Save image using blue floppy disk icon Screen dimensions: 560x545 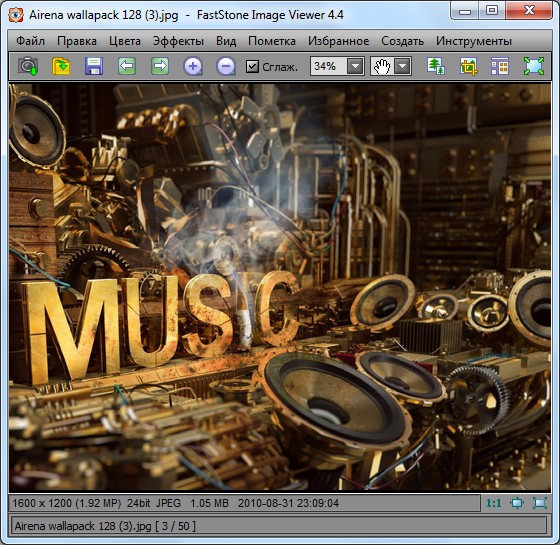click(x=94, y=66)
